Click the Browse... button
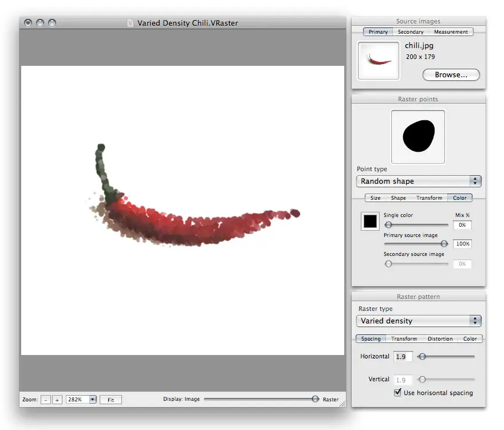Image resolution: width=504 pixels, height=430 pixels. [451, 74]
